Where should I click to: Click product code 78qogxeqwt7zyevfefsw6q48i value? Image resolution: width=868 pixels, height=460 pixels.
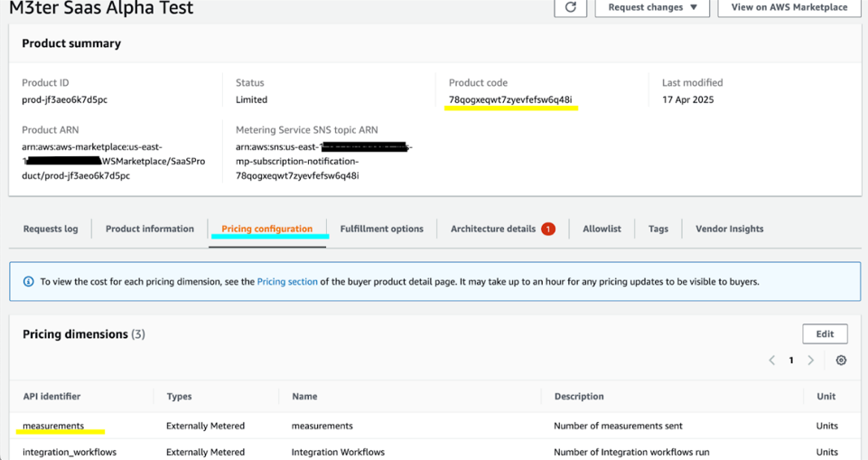(509, 99)
